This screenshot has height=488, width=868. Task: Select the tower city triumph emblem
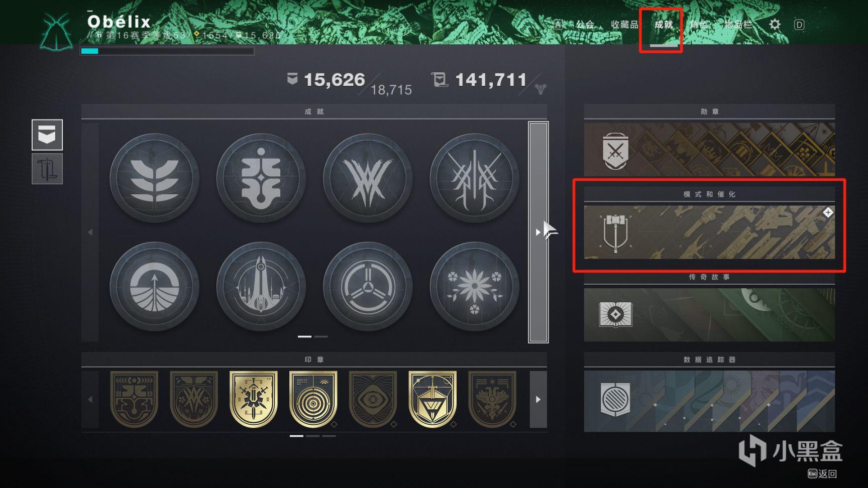[261, 286]
